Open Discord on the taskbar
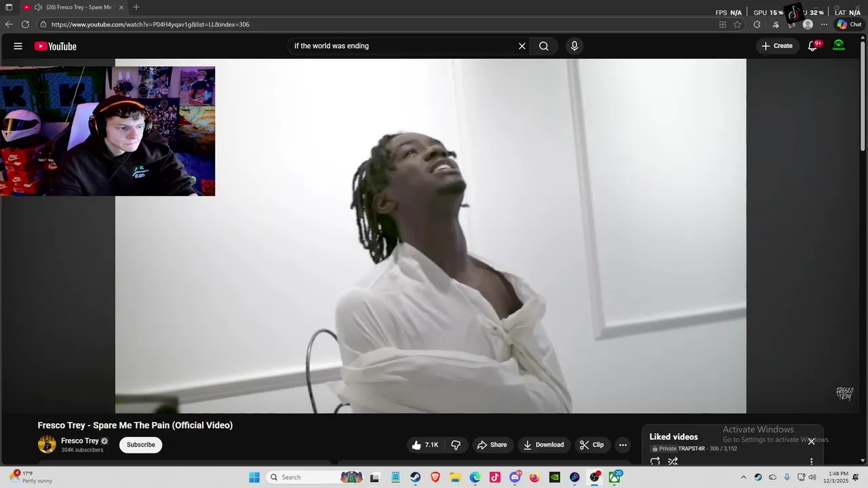868x488 pixels. 515,477
